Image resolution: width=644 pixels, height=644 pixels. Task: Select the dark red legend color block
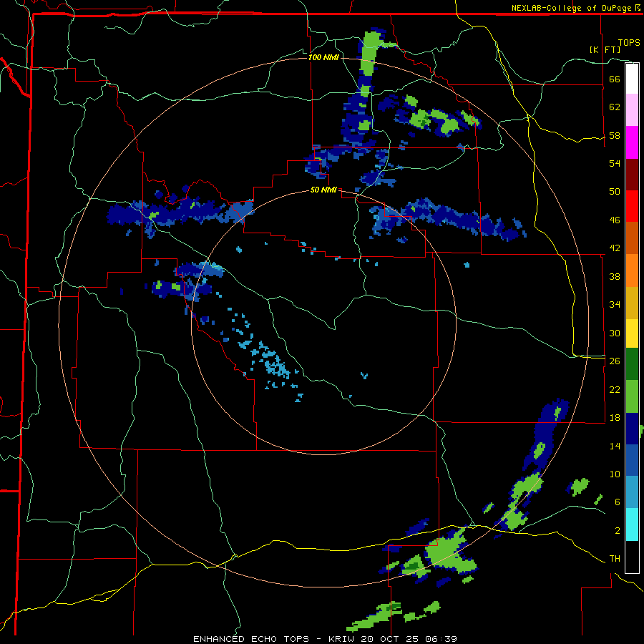pyautogui.click(x=632, y=175)
